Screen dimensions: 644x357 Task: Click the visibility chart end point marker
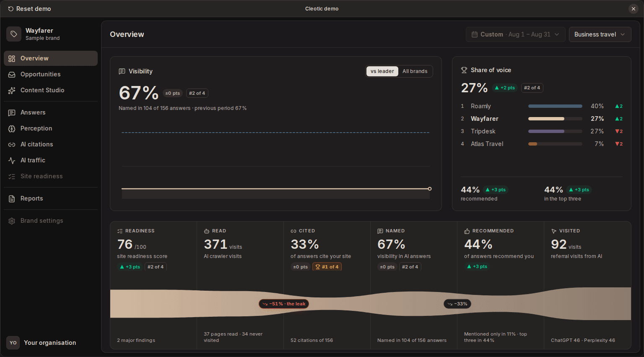click(x=429, y=189)
